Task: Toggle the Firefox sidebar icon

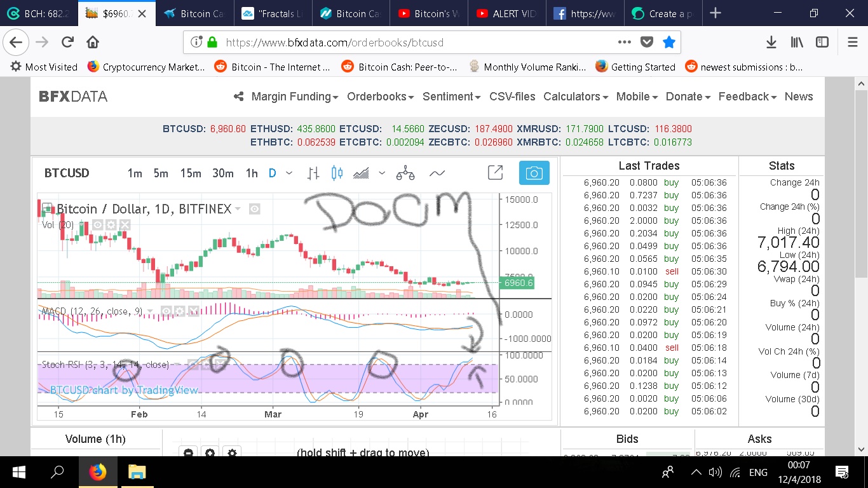Action: pos(822,43)
